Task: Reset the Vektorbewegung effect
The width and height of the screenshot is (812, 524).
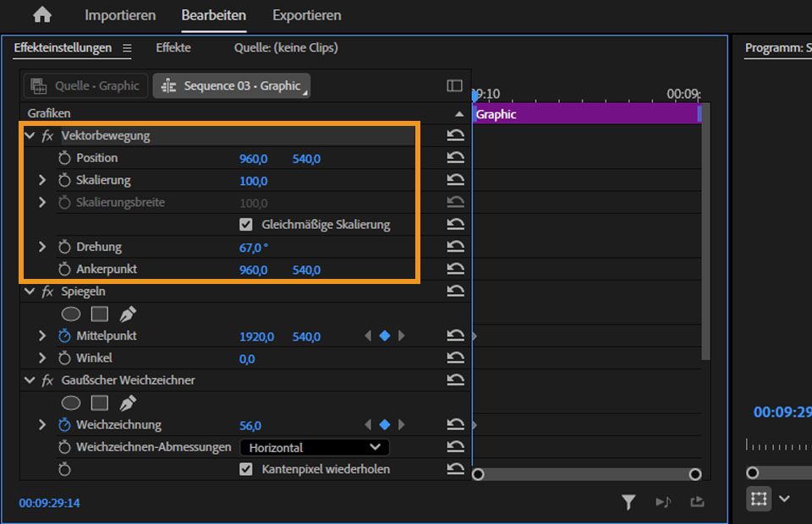Action: click(455, 134)
